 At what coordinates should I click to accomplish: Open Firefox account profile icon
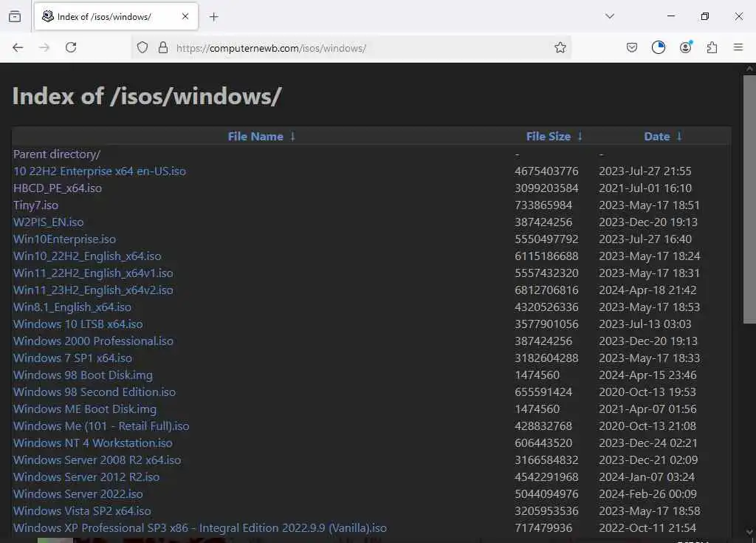coord(685,47)
